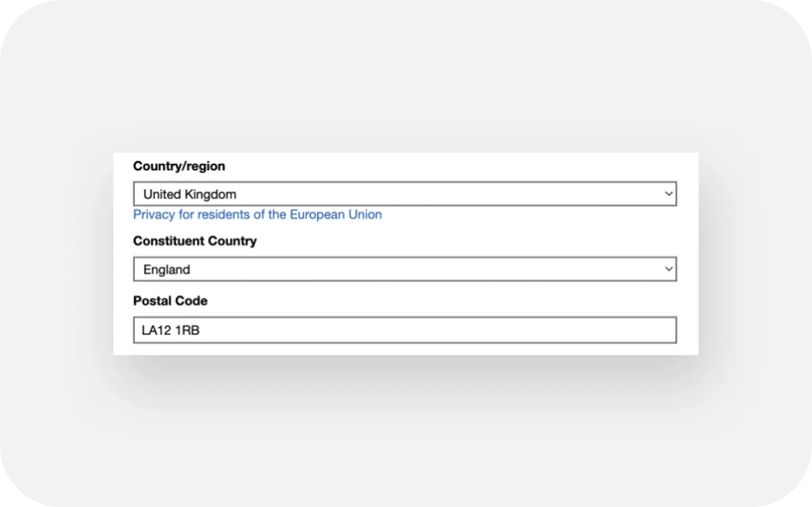Change constituent country from England
Screen dimensions: 812x507
tap(405, 269)
